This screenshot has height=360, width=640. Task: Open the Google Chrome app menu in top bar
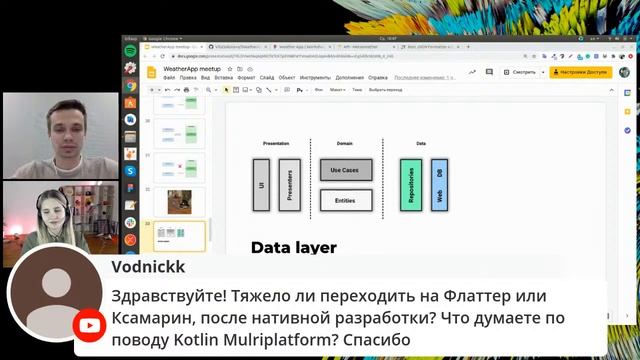(x=163, y=39)
